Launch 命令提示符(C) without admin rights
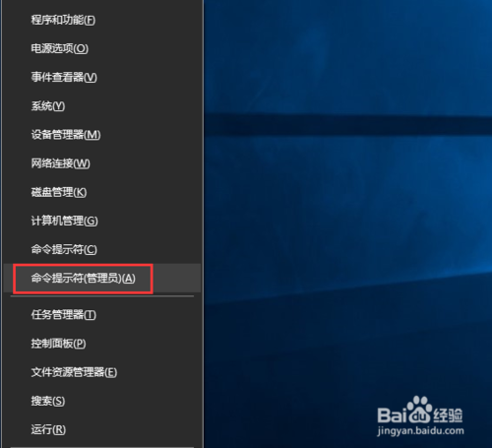This screenshot has width=492, height=448. click(x=102, y=249)
